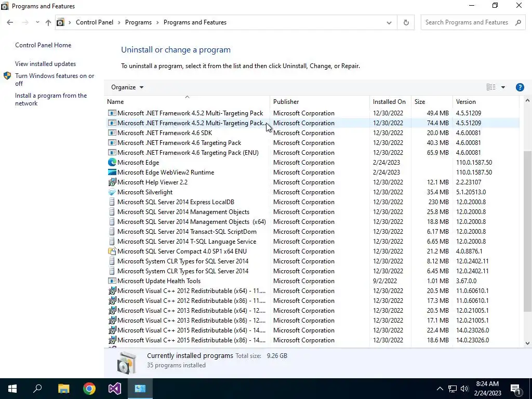The width and height of the screenshot is (532, 399).
Task: Select Microsoft SQL Server 2014 Transact-SQL ScriptDom
Action: point(187,232)
